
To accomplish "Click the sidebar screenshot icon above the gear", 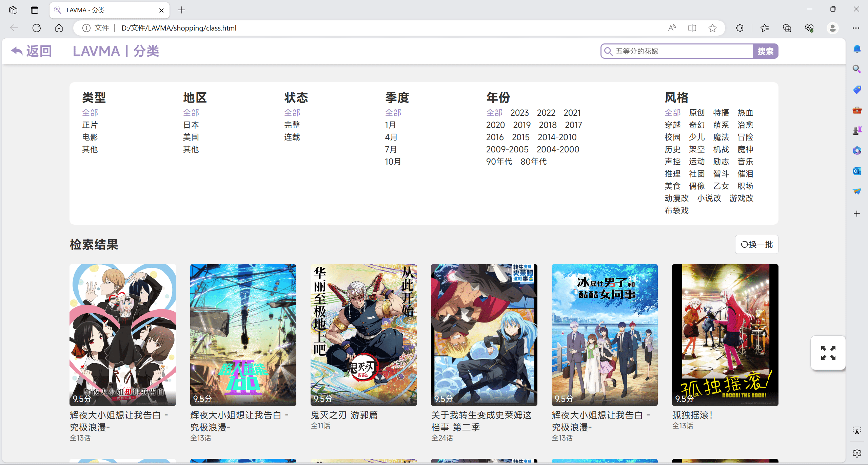I will [x=857, y=430].
